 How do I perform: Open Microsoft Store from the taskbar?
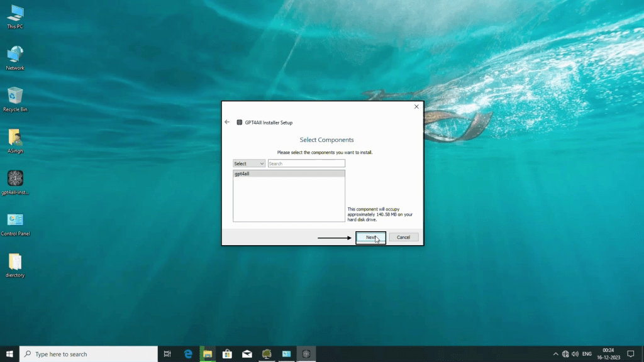tap(228, 354)
